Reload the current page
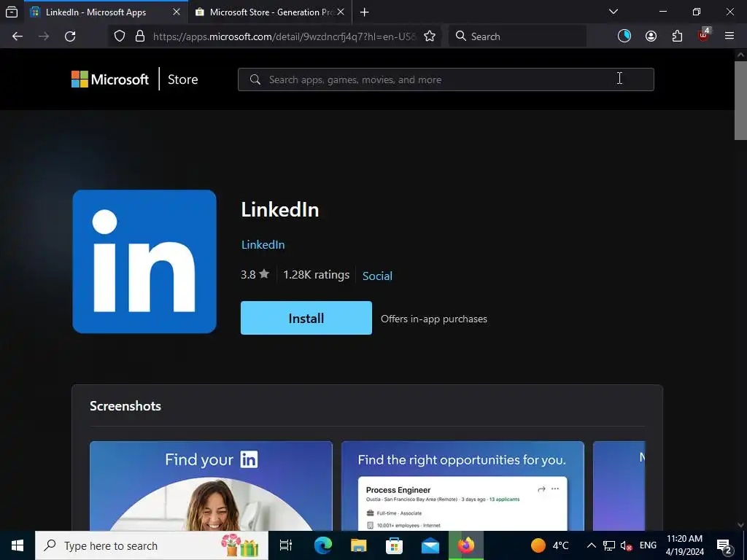The width and height of the screenshot is (747, 560). point(70,36)
